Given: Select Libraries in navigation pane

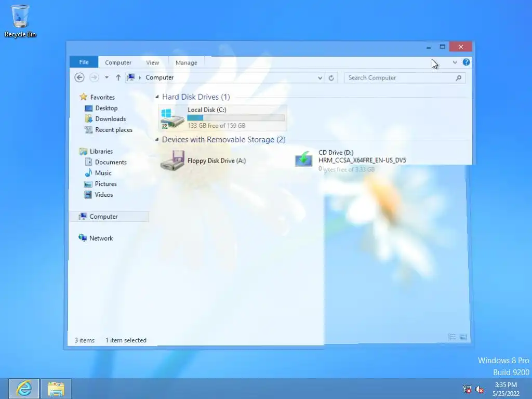Looking at the screenshot, I should (x=101, y=151).
